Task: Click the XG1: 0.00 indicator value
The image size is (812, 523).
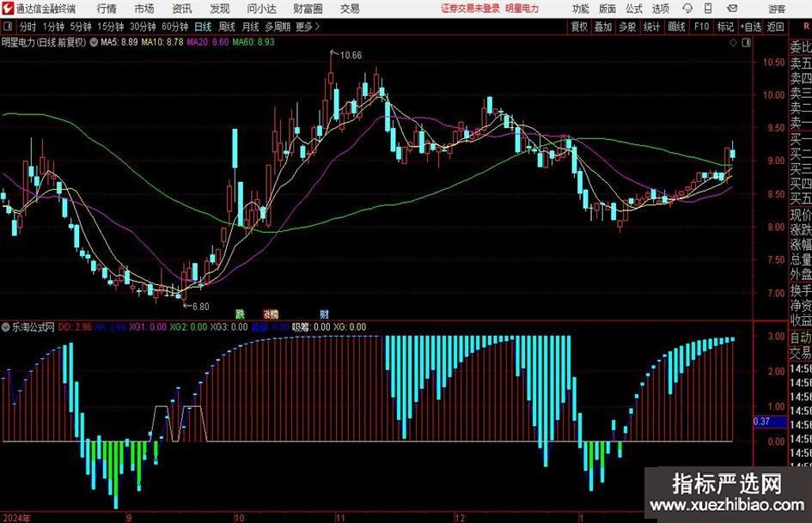Action: point(148,327)
